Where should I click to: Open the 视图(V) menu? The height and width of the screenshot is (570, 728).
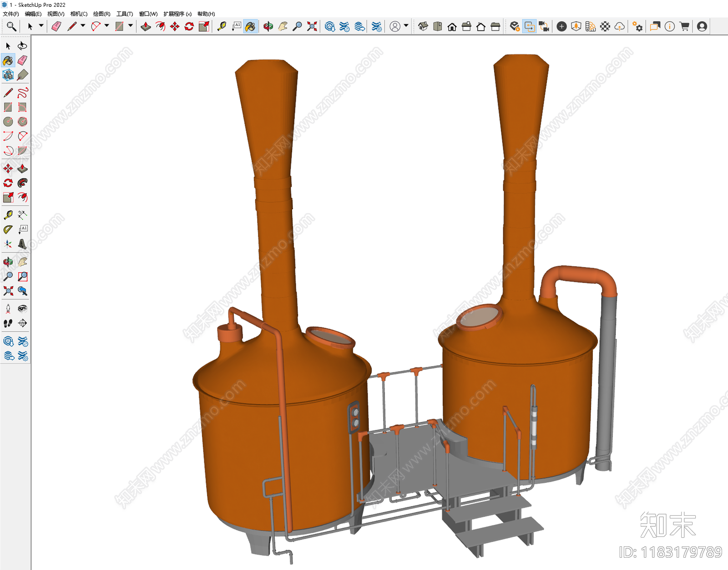click(56, 14)
